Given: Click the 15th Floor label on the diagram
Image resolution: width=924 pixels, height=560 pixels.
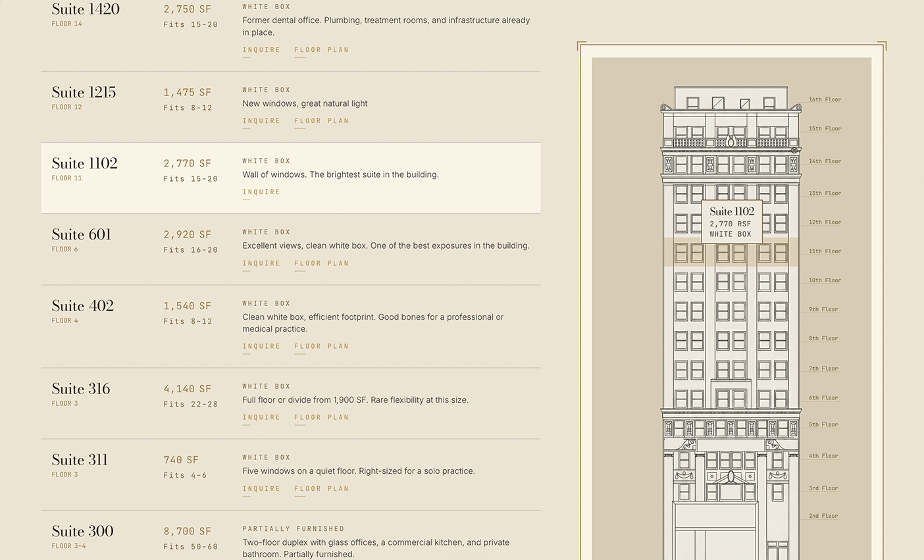Looking at the screenshot, I should [825, 129].
